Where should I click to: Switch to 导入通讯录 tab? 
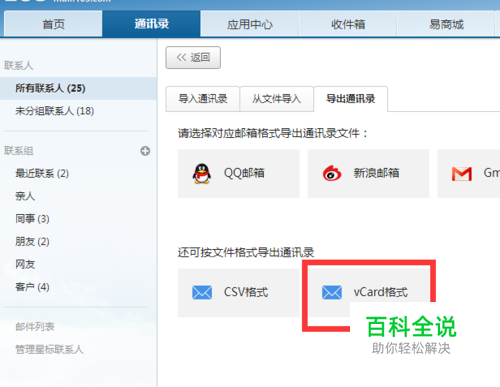pos(203,99)
